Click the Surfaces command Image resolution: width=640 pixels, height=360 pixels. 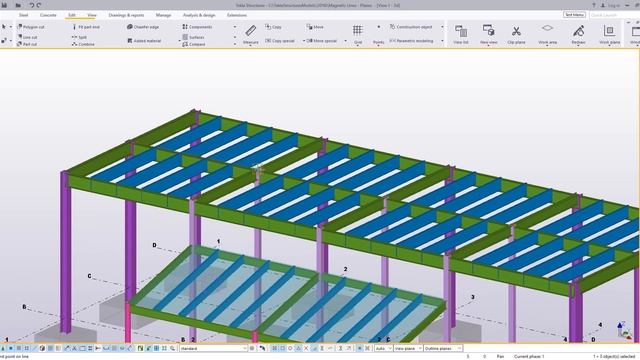[x=193, y=37]
